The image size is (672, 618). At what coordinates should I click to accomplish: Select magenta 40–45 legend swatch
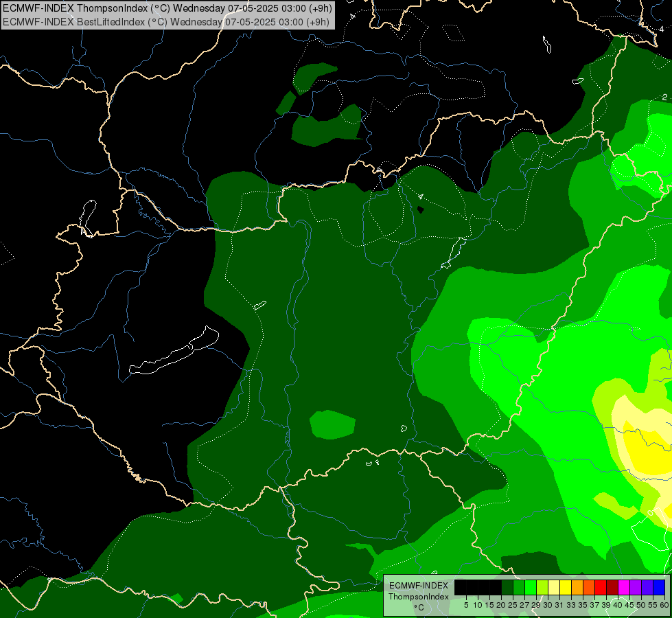pyautogui.click(x=624, y=588)
